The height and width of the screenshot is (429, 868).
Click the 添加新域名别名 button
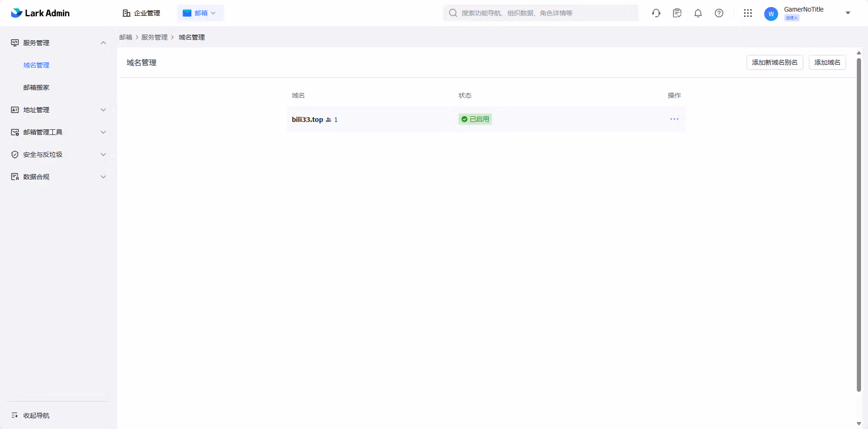774,62
